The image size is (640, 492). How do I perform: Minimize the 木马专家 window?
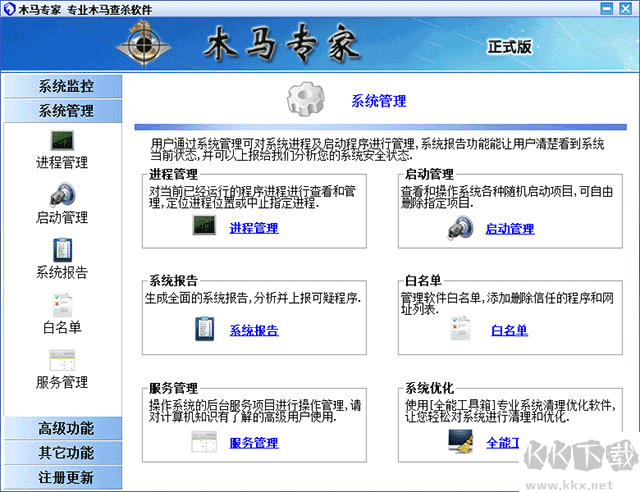(607, 8)
